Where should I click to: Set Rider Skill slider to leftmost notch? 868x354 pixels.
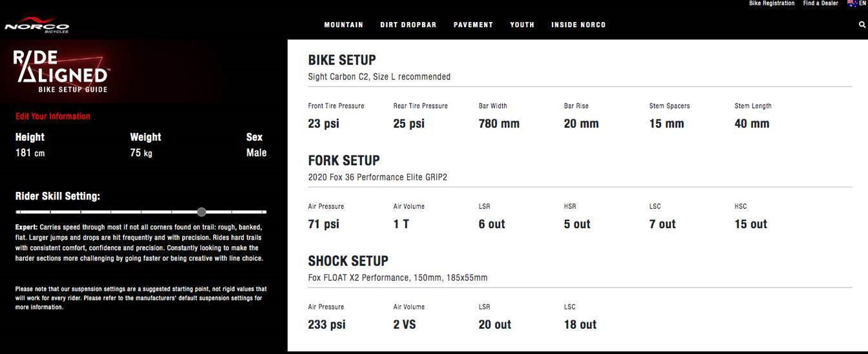coord(18,212)
